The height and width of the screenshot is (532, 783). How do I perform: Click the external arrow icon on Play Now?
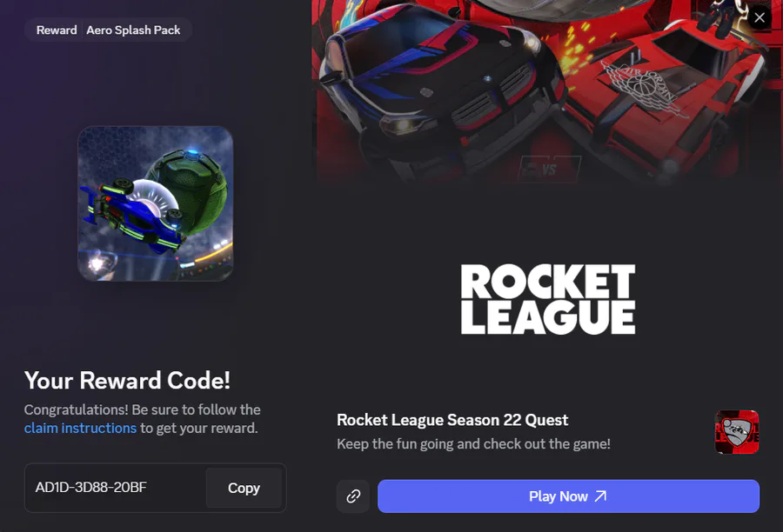point(600,496)
